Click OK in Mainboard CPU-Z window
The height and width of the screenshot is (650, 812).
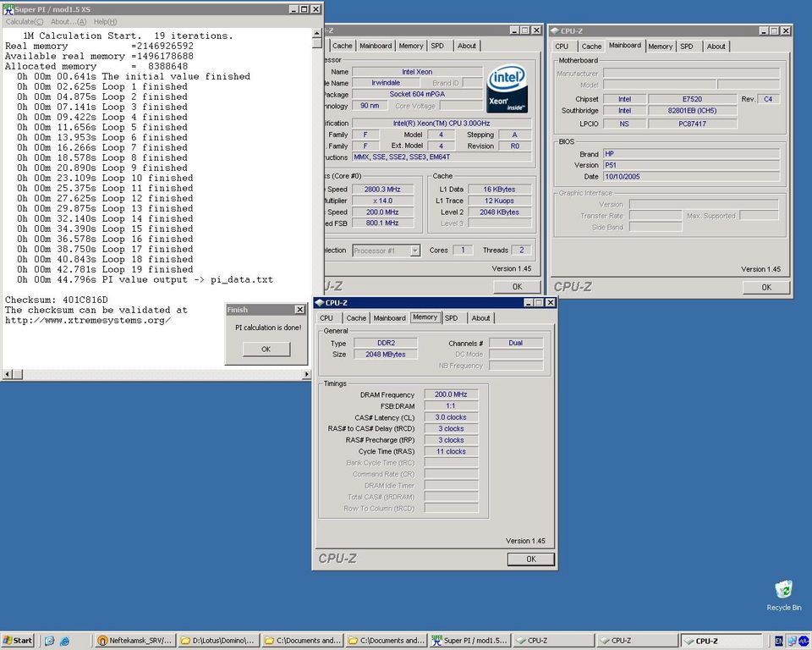(766, 287)
